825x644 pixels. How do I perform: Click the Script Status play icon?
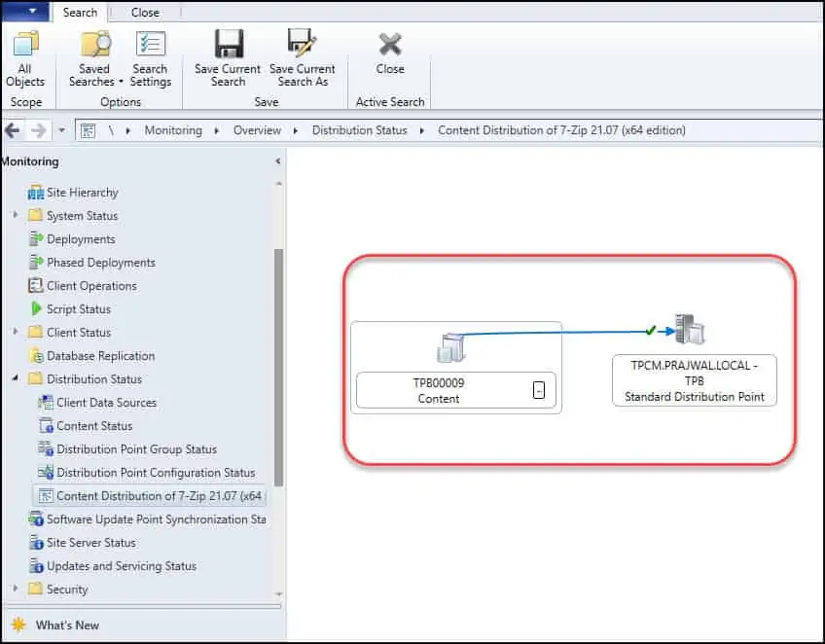36,308
